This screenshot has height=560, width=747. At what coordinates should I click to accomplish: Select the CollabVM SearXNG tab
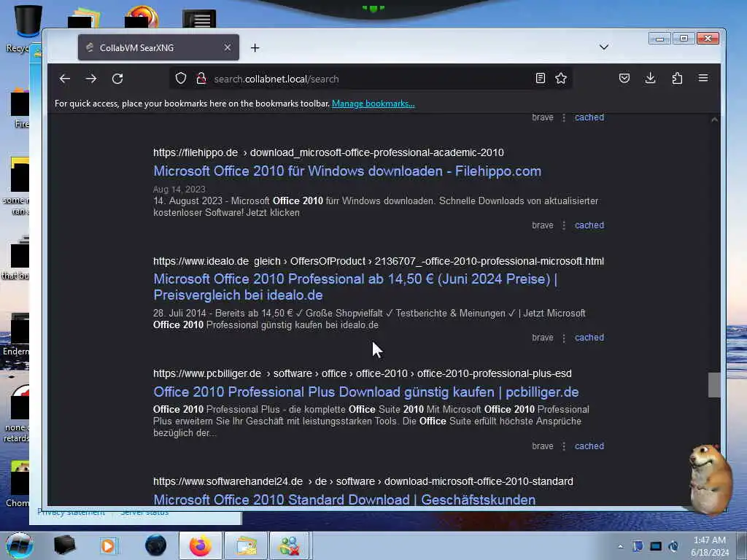(x=158, y=47)
